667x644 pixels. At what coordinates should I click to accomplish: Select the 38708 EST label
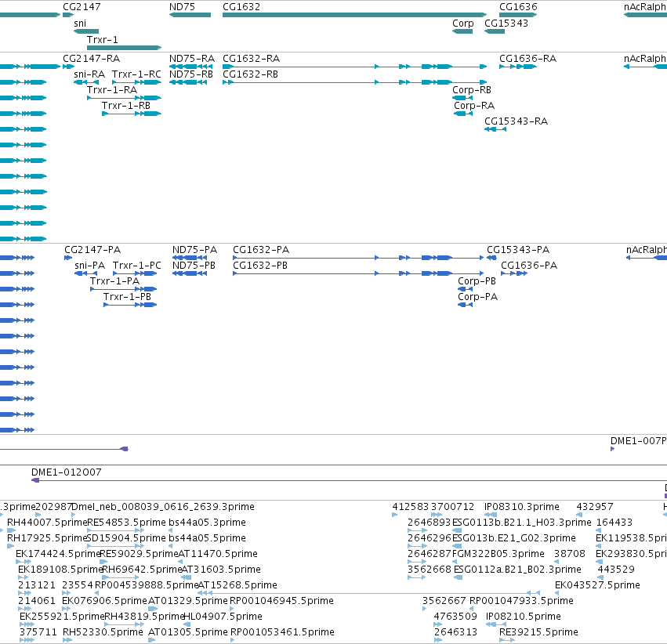tap(570, 553)
